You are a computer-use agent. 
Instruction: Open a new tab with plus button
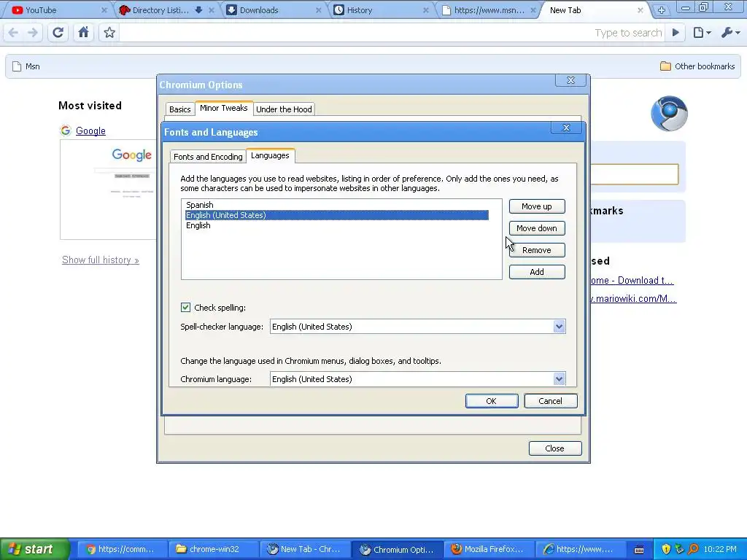(661, 10)
